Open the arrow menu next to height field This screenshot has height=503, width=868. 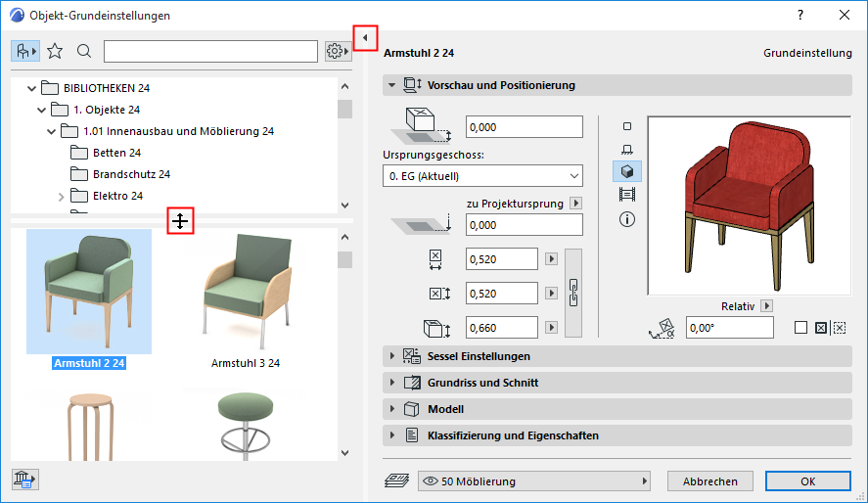click(x=551, y=328)
